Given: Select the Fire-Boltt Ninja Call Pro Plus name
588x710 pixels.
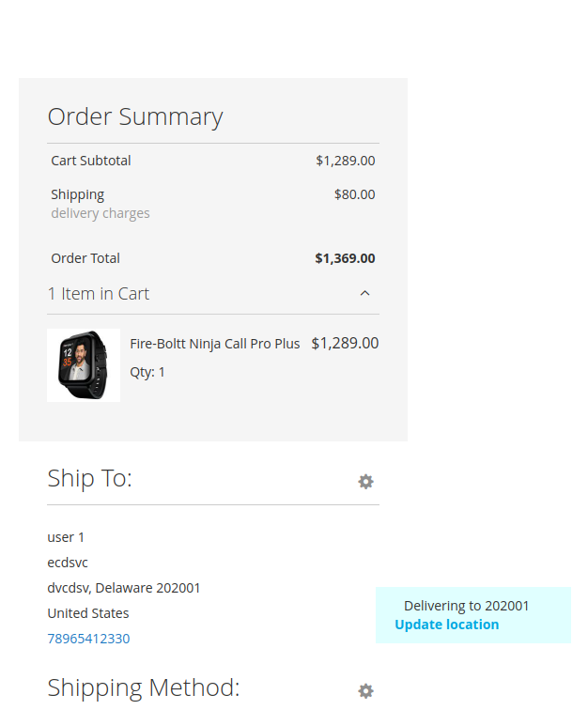Looking at the screenshot, I should pyautogui.click(x=215, y=344).
